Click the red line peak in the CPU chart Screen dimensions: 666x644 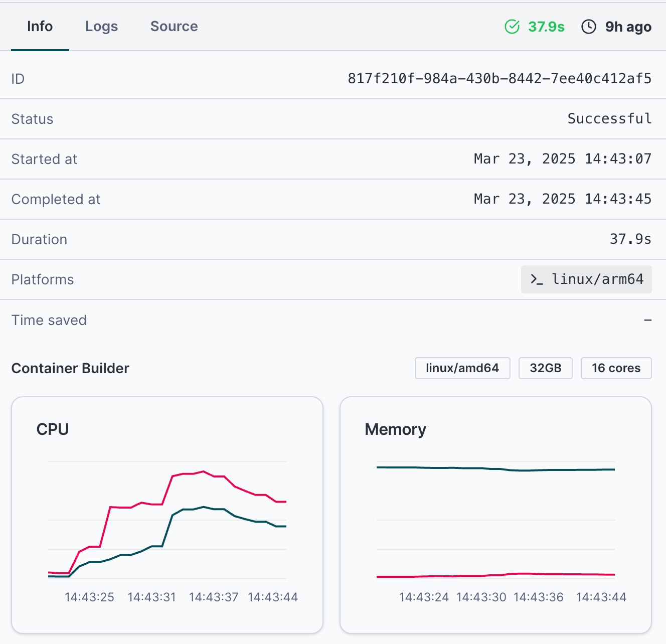(x=203, y=471)
